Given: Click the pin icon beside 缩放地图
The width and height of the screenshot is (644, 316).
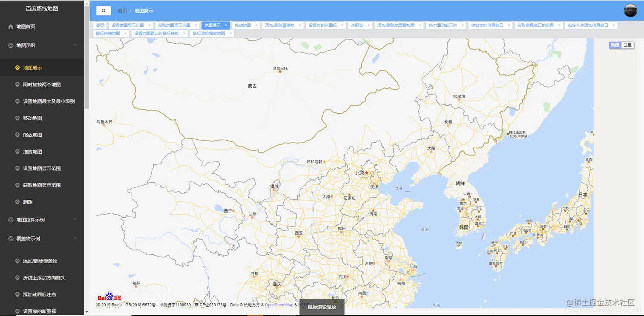Looking at the screenshot, I should point(17,135).
